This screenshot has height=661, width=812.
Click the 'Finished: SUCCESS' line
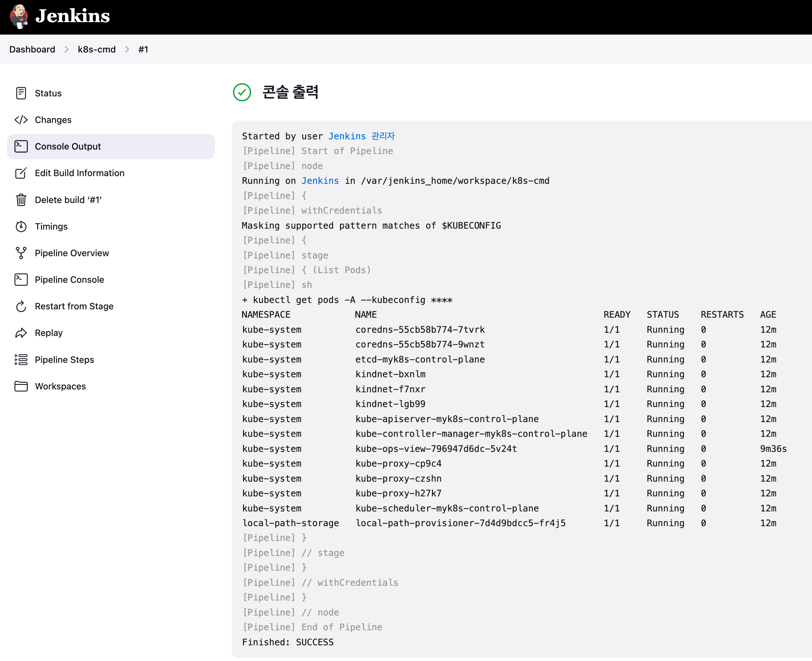(x=288, y=642)
